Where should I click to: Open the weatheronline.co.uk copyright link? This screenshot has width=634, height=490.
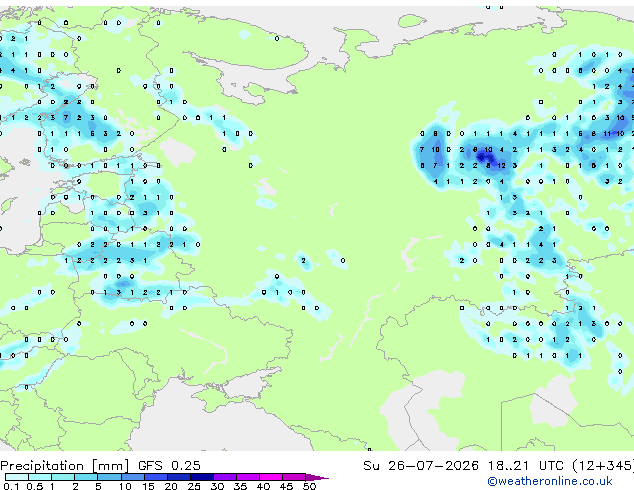(550, 481)
